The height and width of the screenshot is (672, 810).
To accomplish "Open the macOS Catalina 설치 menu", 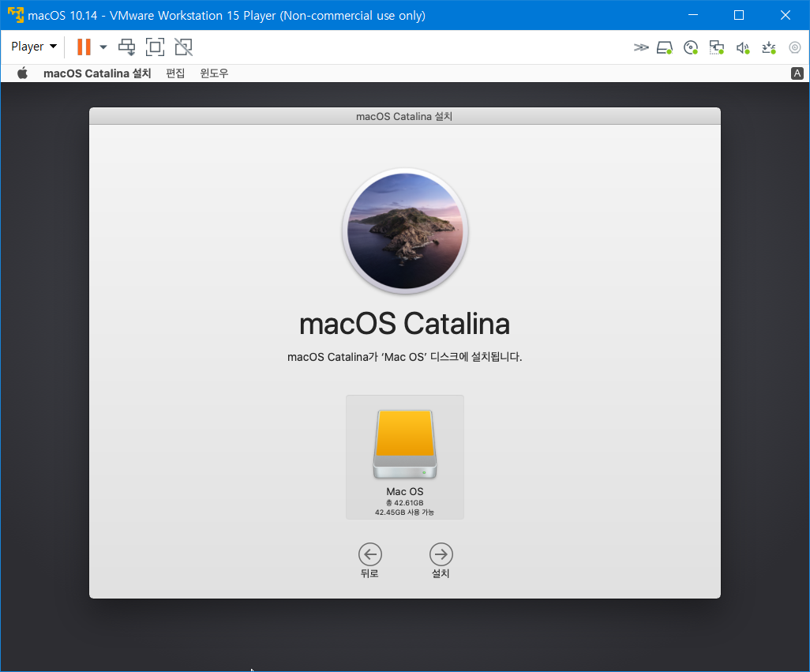I will [x=97, y=73].
